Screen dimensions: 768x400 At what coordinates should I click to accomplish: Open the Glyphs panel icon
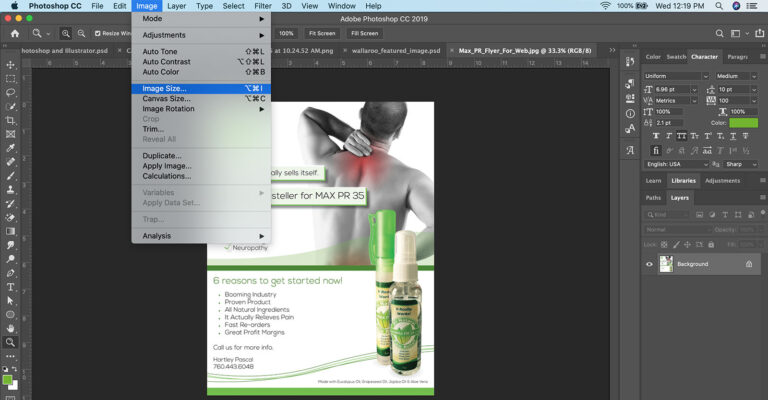pyautogui.click(x=630, y=150)
